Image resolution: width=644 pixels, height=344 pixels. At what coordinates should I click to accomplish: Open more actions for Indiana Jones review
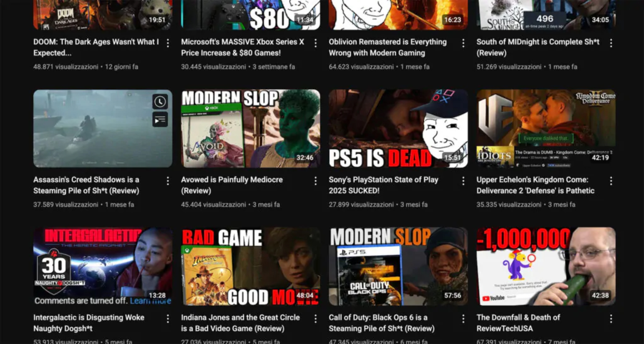(316, 319)
